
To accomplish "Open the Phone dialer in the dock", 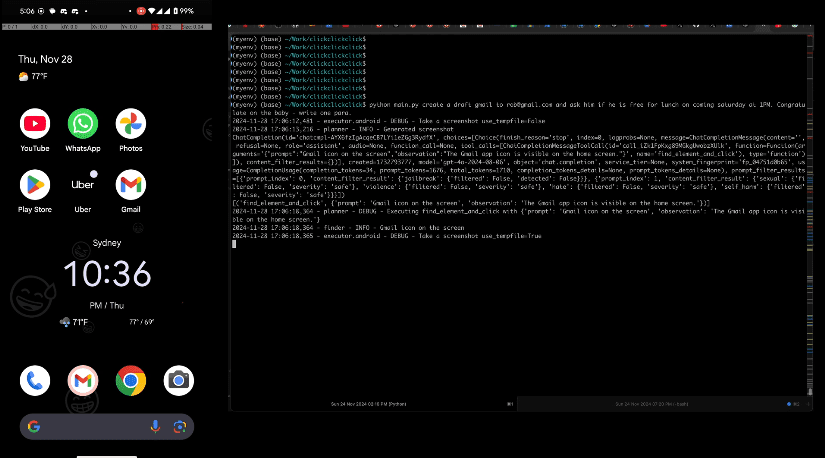I will click(35, 381).
